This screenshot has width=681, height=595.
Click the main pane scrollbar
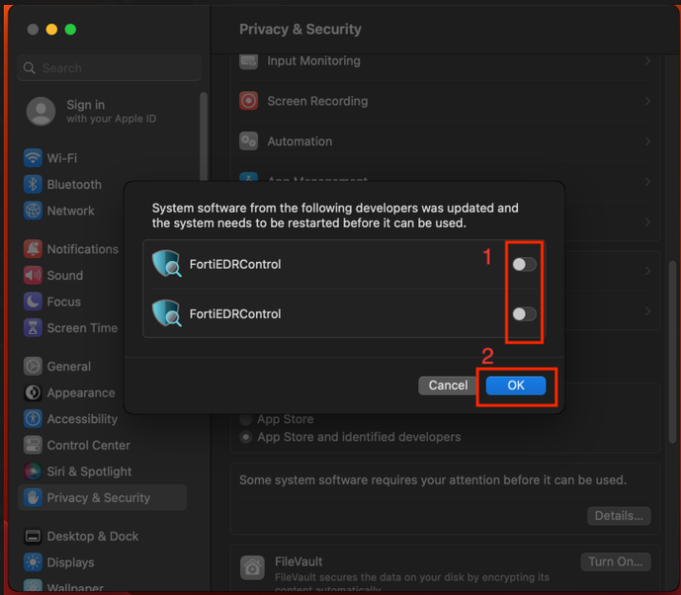coord(672,352)
